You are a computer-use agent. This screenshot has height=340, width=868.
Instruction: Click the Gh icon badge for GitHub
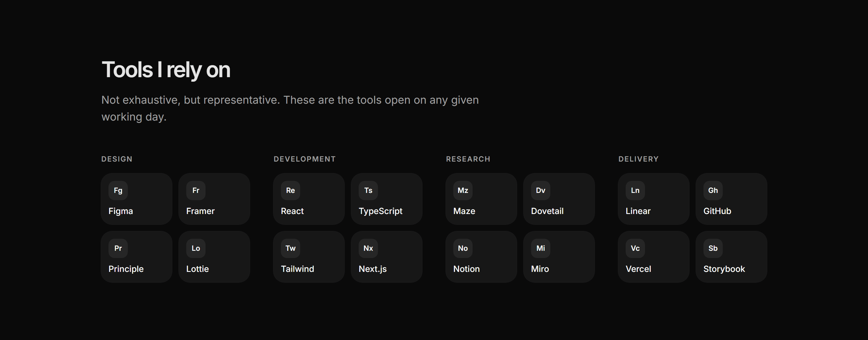pyautogui.click(x=713, y=190)
